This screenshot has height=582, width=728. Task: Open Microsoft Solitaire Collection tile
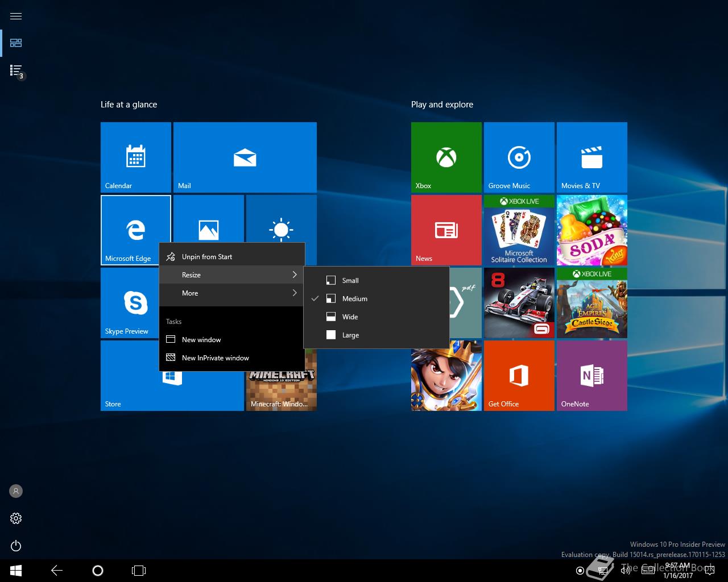point(519,230)
